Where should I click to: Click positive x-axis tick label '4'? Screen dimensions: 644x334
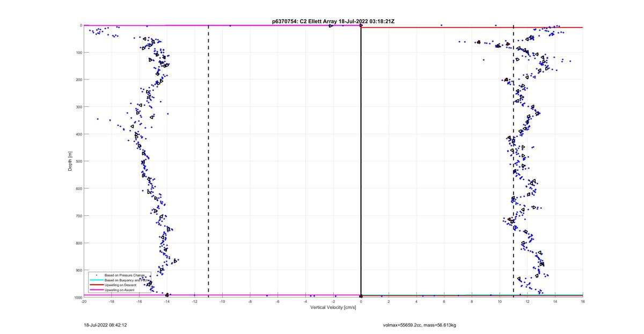[x=416, y=302]
